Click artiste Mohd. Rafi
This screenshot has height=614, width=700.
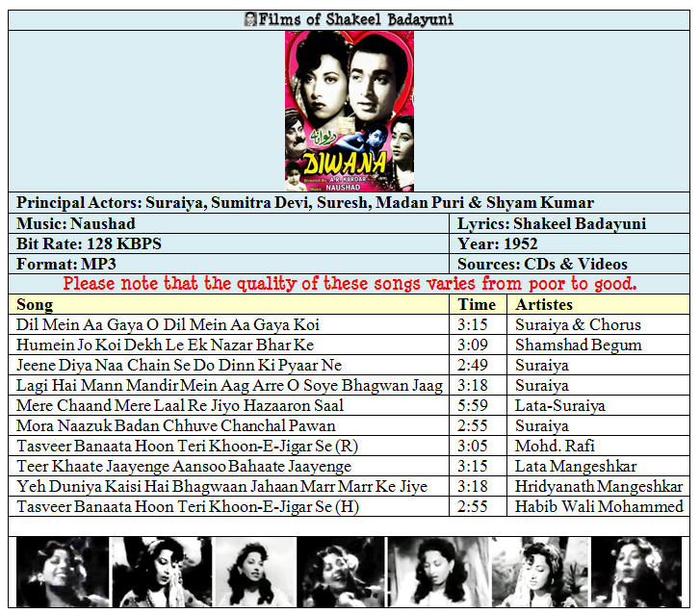pyautogui.click(x=555, y=447)
